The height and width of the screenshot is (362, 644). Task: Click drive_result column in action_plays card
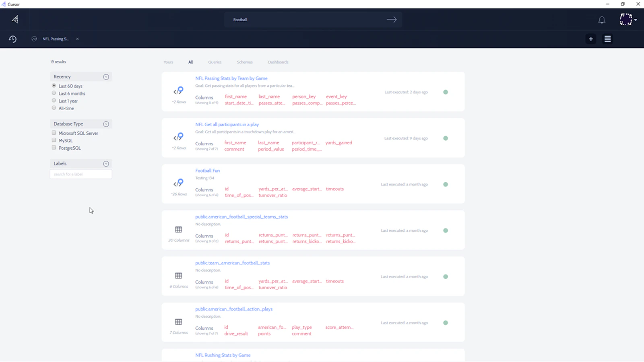pyautogui.click(x=236, y=334)
